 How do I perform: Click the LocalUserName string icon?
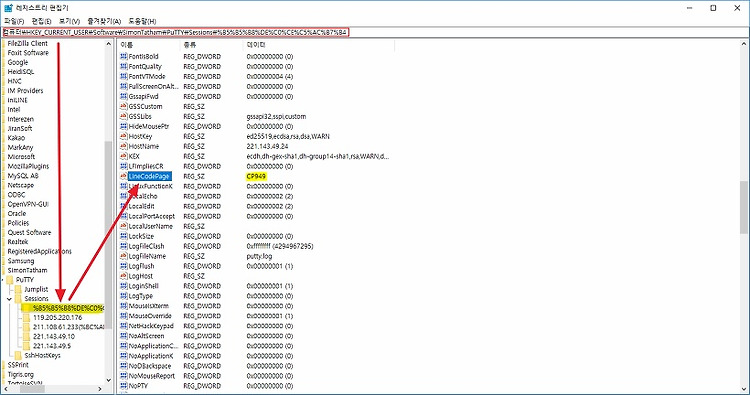[x=123, y=226]
